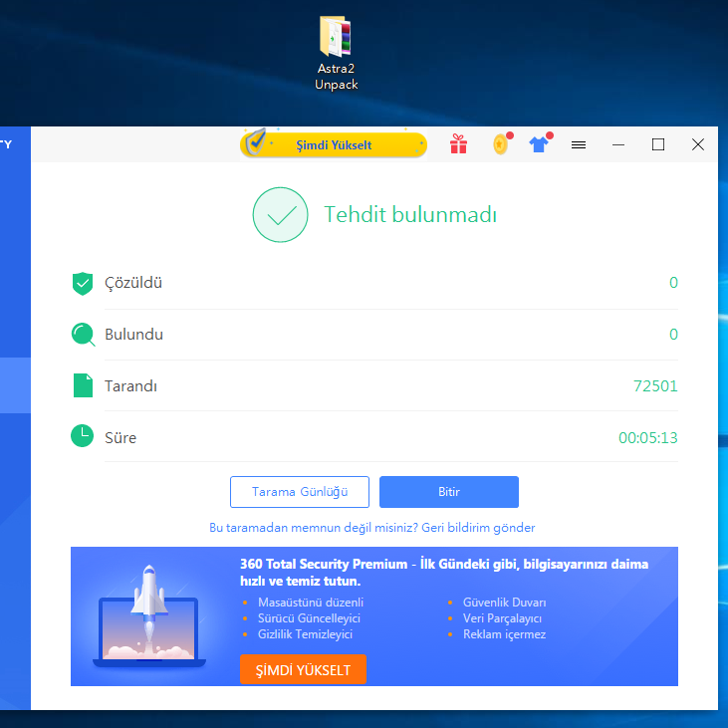Maximize the 360 Total Security window
Screen dimensions: 728x728
(658, 144)
